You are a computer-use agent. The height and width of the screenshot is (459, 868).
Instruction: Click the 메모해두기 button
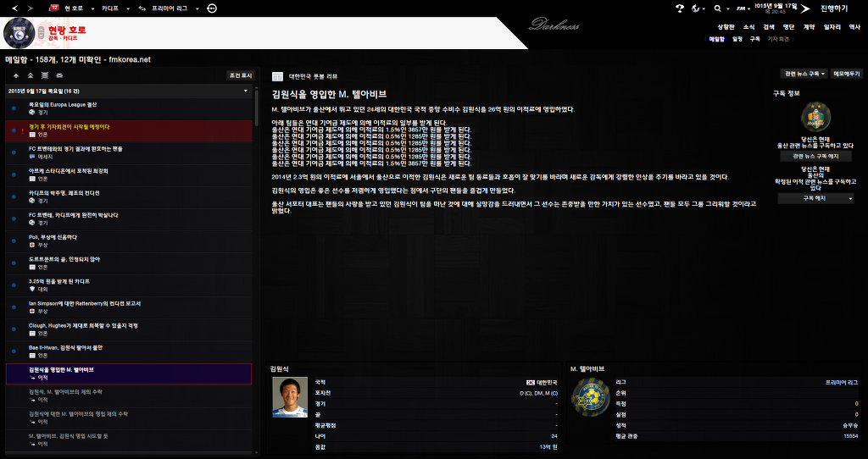(x=847, y=74)
